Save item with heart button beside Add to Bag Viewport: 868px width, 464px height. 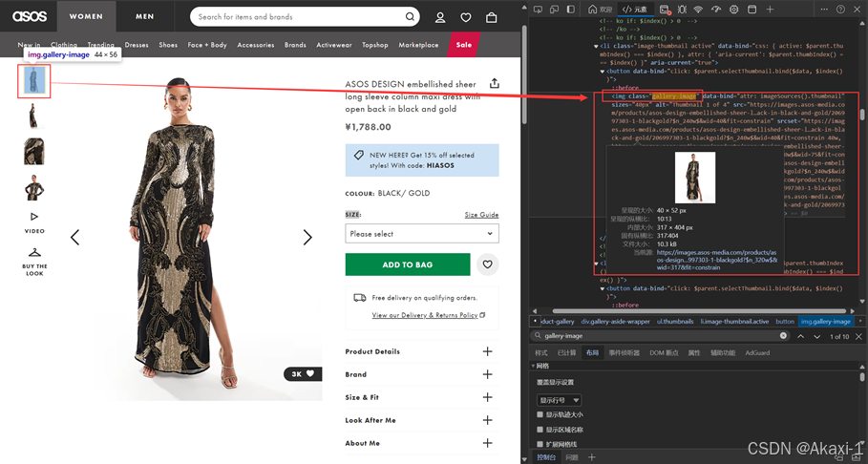click(487, 264)
